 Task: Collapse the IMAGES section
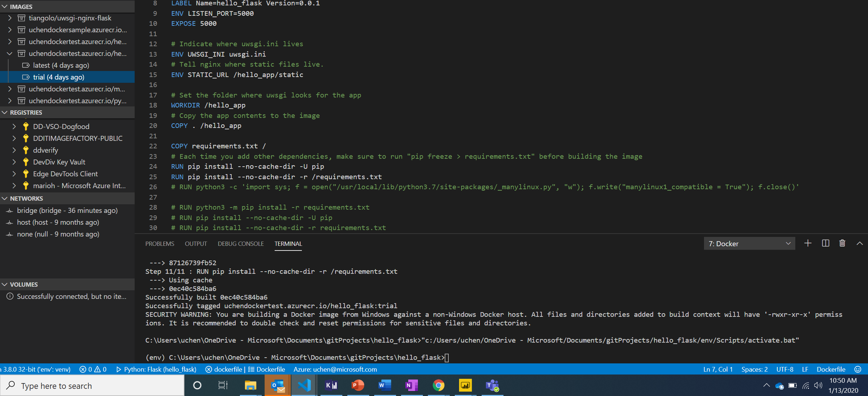click(4, 6)
